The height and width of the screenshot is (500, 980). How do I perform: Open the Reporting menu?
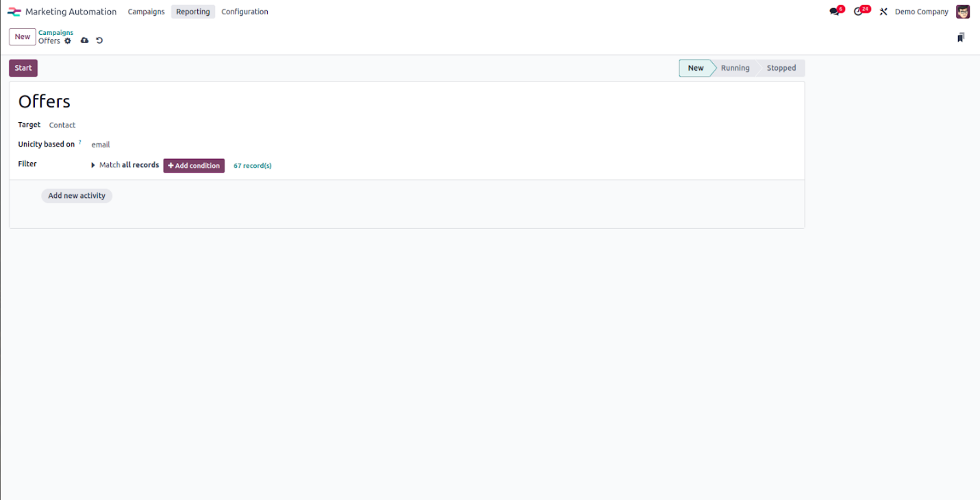pyautogui.click(x=193, y=12)
